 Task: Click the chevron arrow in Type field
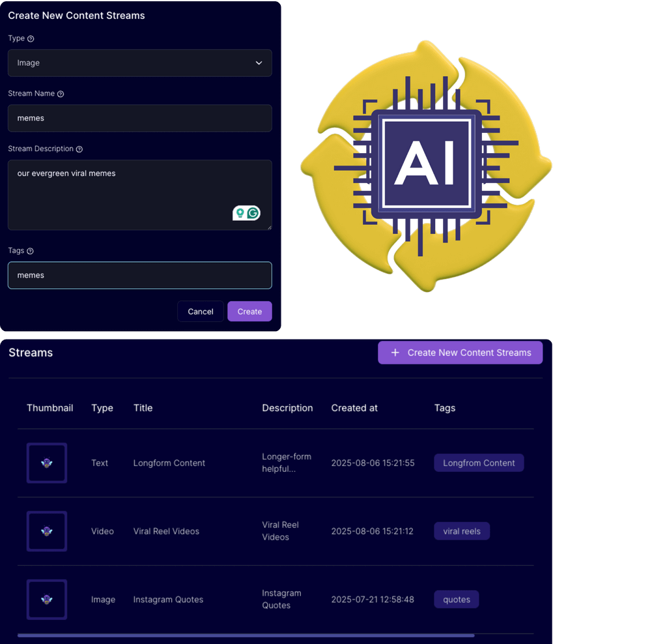pyautogui.click(x=259, y=63)
